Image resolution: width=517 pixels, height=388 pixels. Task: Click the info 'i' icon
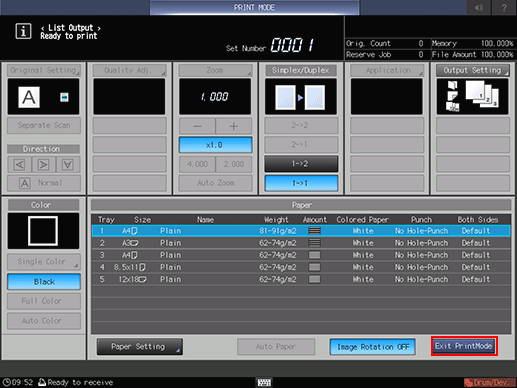(x=23, y=32)
